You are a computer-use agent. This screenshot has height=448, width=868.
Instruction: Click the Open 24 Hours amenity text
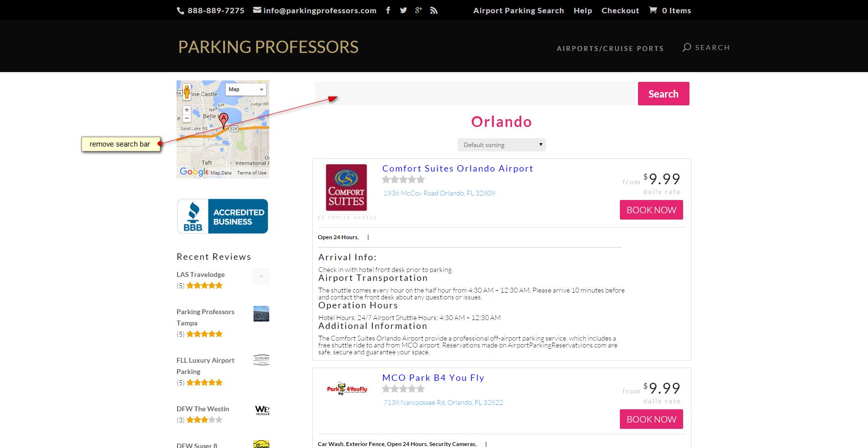click(x=338, y=237)
